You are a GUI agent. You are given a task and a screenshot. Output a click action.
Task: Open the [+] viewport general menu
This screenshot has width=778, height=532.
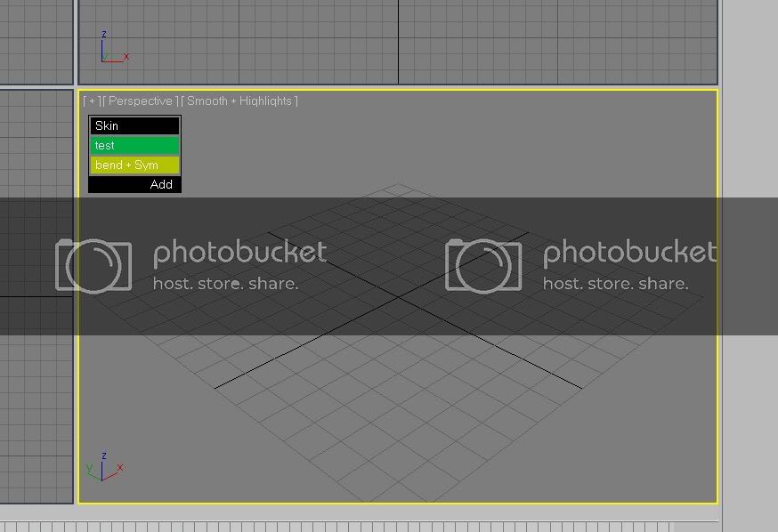pos(92,101)
